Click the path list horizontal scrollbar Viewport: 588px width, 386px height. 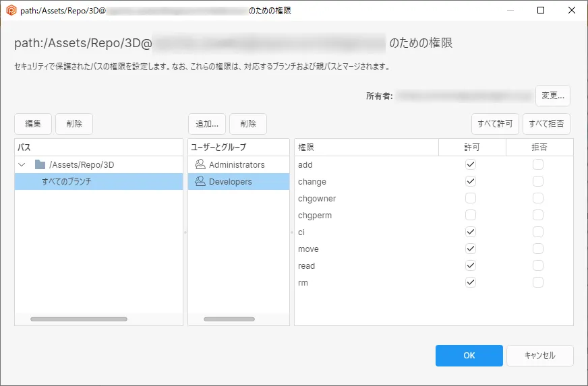[79, 319]
